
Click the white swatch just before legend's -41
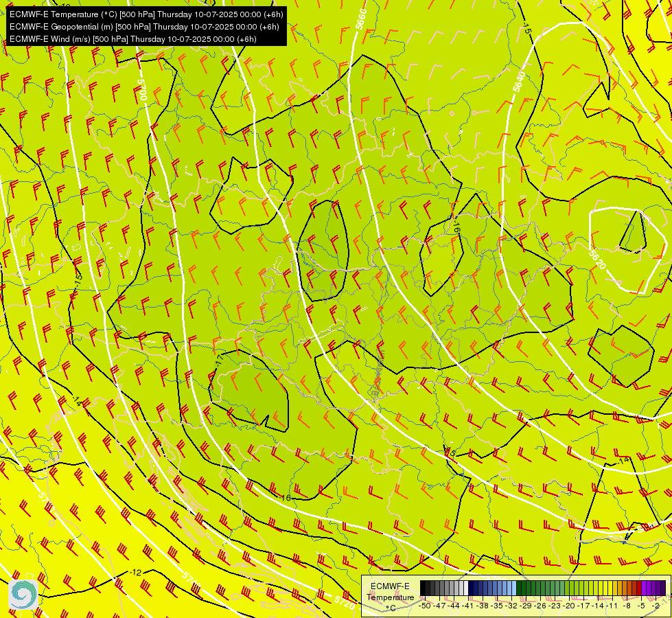coord(466,588)
